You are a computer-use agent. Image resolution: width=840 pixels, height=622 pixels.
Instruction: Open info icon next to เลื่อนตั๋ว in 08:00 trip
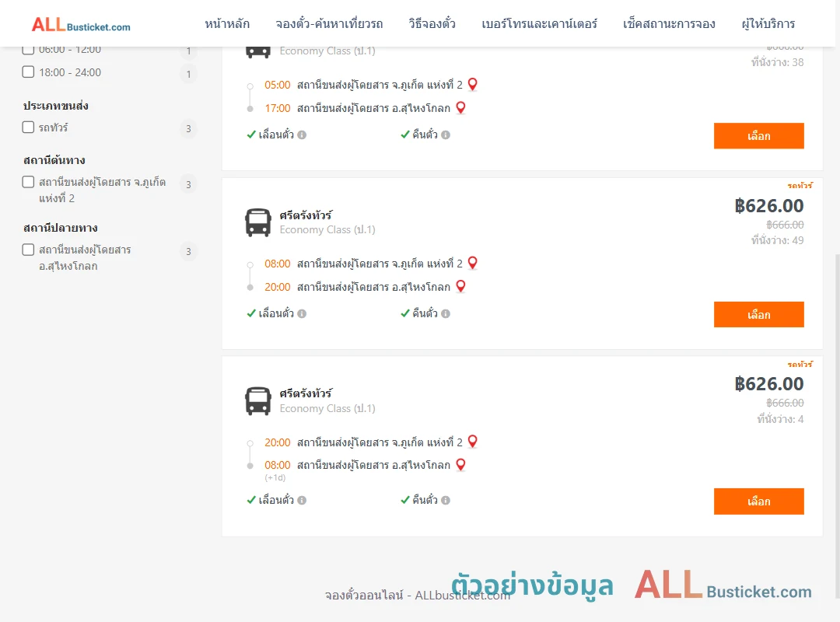302,314
